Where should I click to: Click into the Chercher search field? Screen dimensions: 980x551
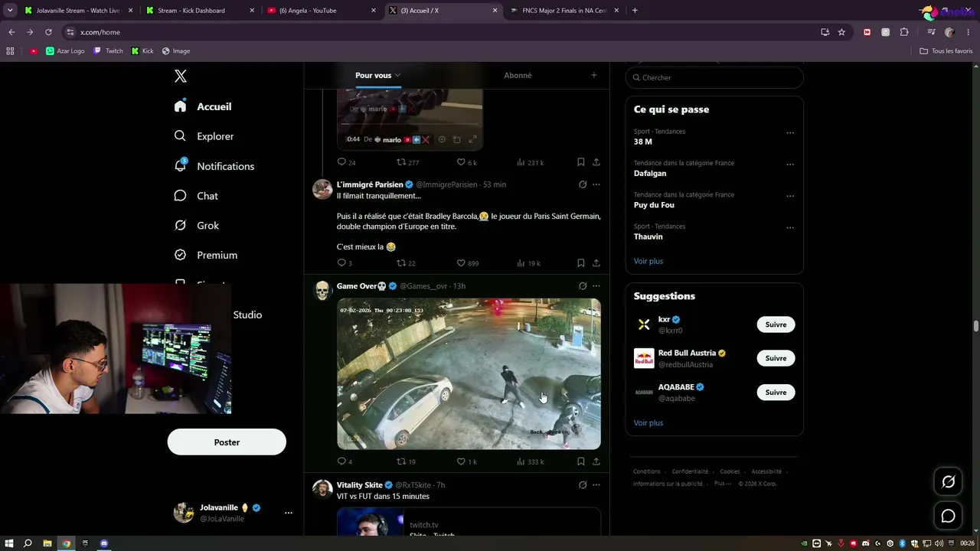coord(714,77)
